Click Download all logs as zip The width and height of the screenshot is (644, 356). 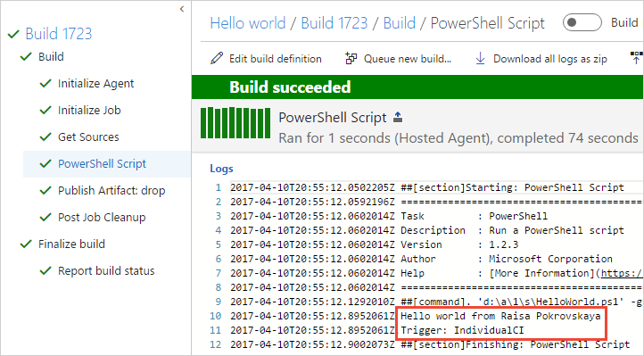tap(550, 59)
